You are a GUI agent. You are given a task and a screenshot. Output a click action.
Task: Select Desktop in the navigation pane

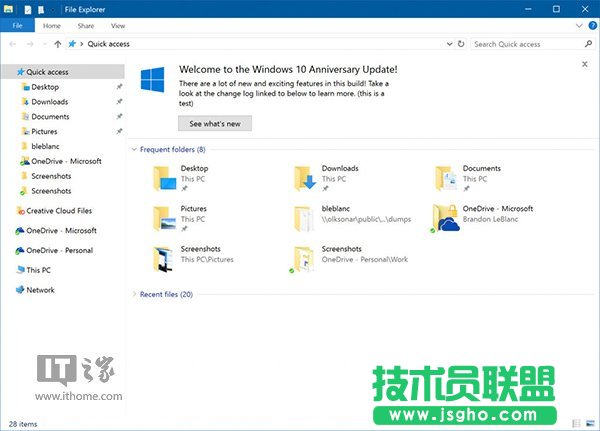point(45,87)
